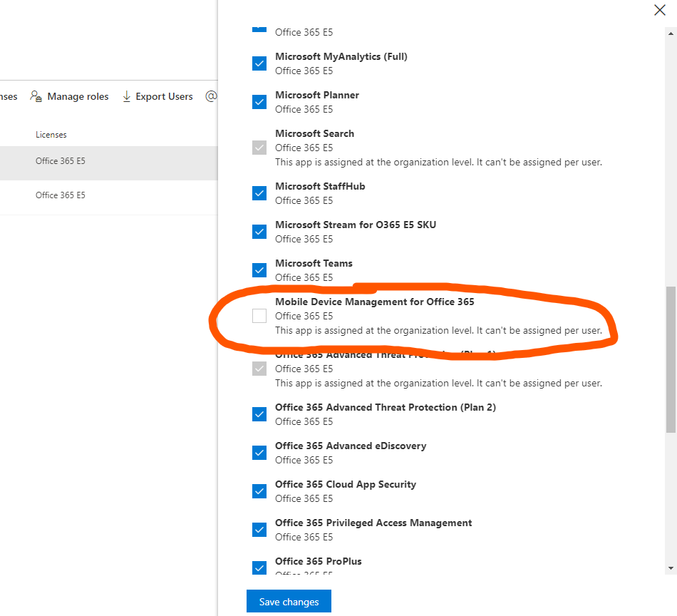Click the Manage roles person icon
The image size is (677, 616).
(36, 96)
